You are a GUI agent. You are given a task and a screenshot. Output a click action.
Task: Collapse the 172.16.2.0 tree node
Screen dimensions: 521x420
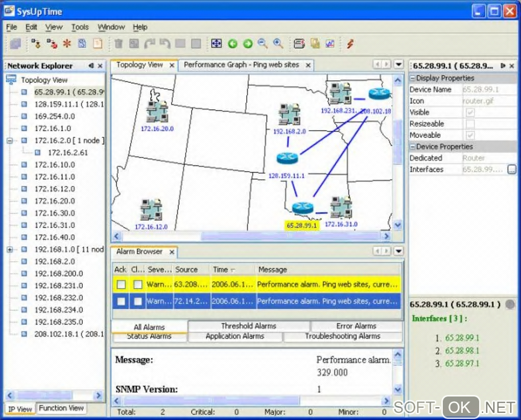[x=10, y=141]
